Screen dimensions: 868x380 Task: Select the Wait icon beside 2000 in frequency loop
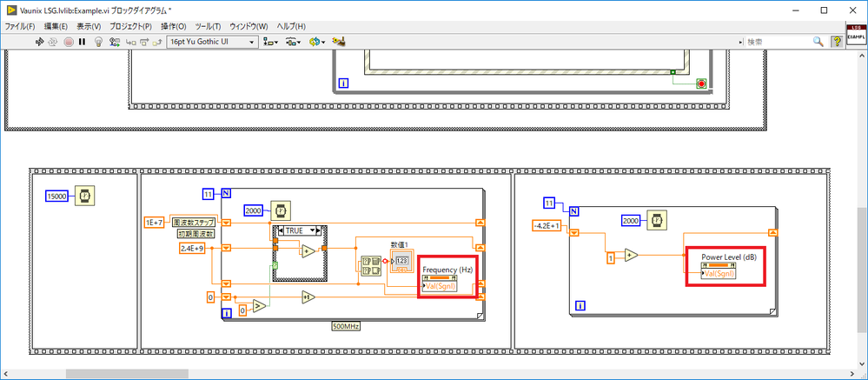281,210
